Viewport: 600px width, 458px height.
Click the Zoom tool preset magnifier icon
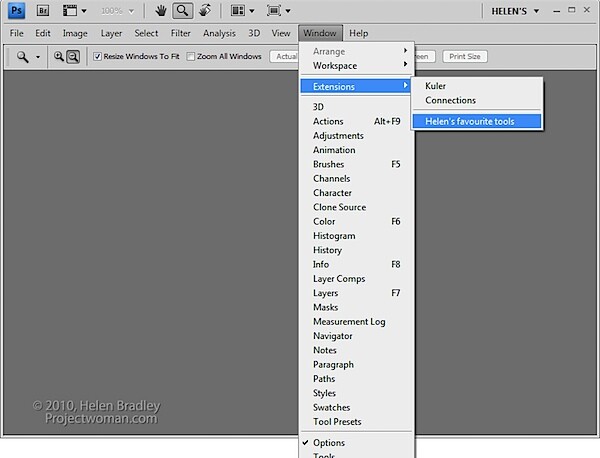pyautogui.click(x=23, y=57)
